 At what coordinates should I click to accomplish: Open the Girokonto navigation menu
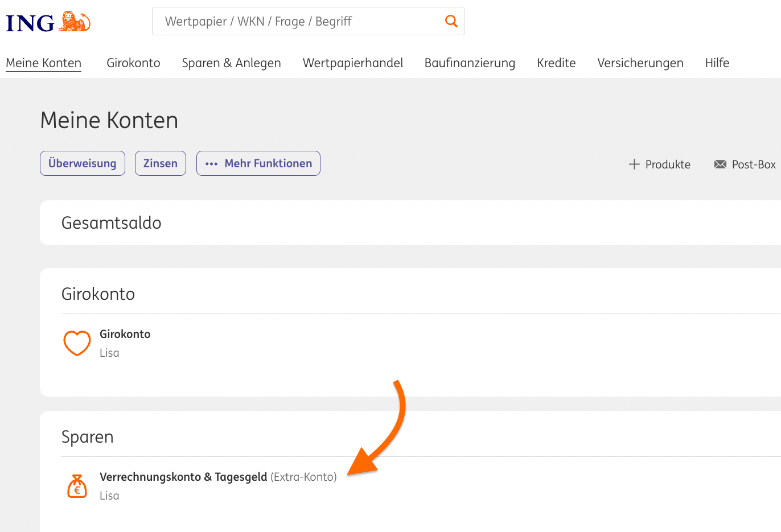(133, 63)
